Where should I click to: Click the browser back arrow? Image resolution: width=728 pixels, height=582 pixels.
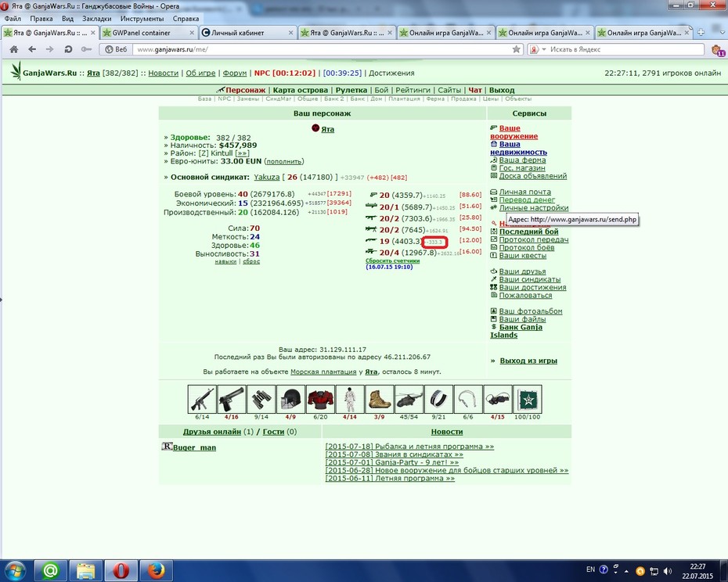coord(32,49)
